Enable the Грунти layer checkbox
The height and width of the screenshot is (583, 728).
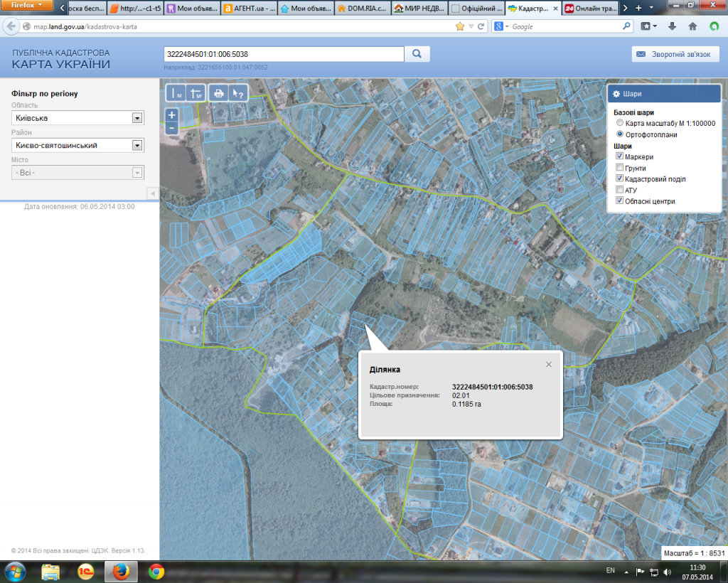[620, 168]
